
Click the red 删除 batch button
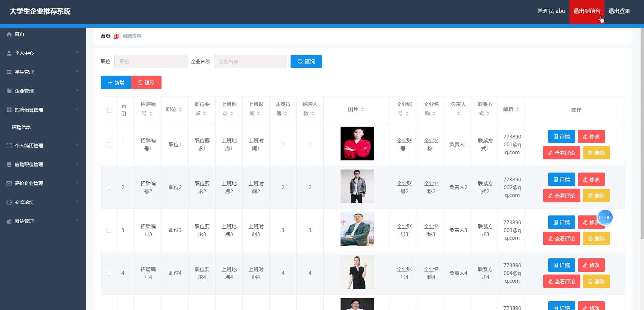[x=146, y=82]
